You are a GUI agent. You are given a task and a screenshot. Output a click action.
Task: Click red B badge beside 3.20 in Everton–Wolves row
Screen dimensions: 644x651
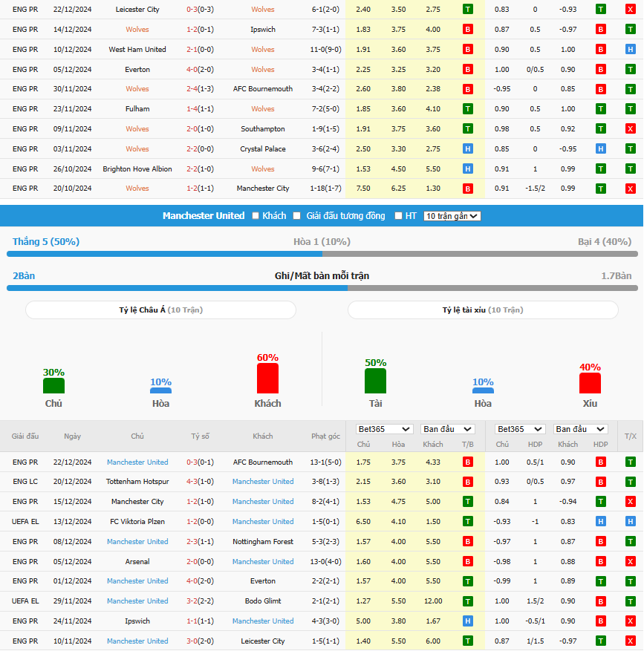(468, 69)
